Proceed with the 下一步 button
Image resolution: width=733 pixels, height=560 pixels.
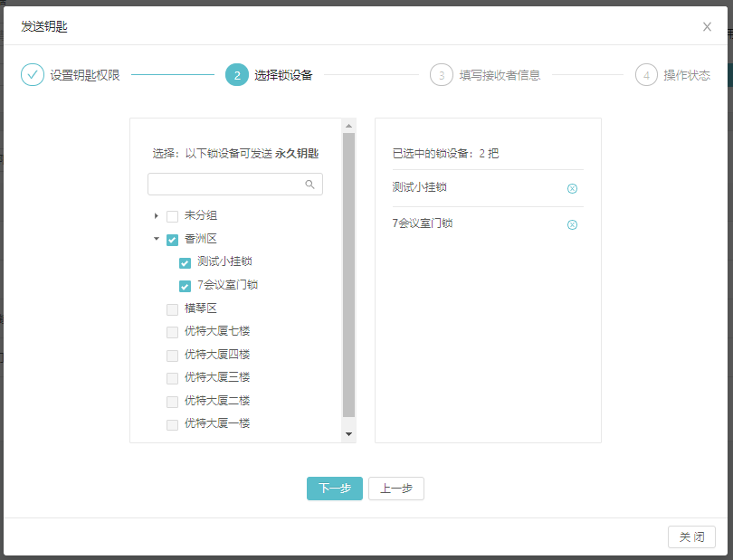[335, 489]
